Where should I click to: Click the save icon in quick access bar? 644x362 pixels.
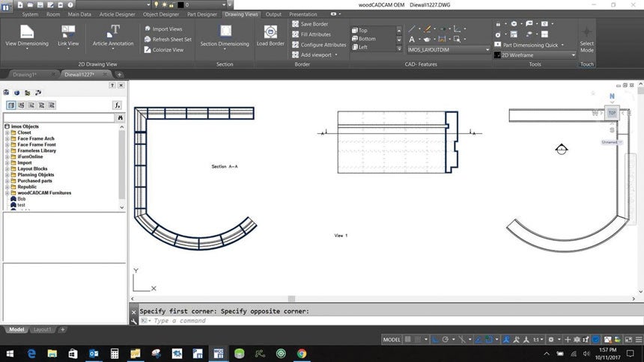coord(40,5)
